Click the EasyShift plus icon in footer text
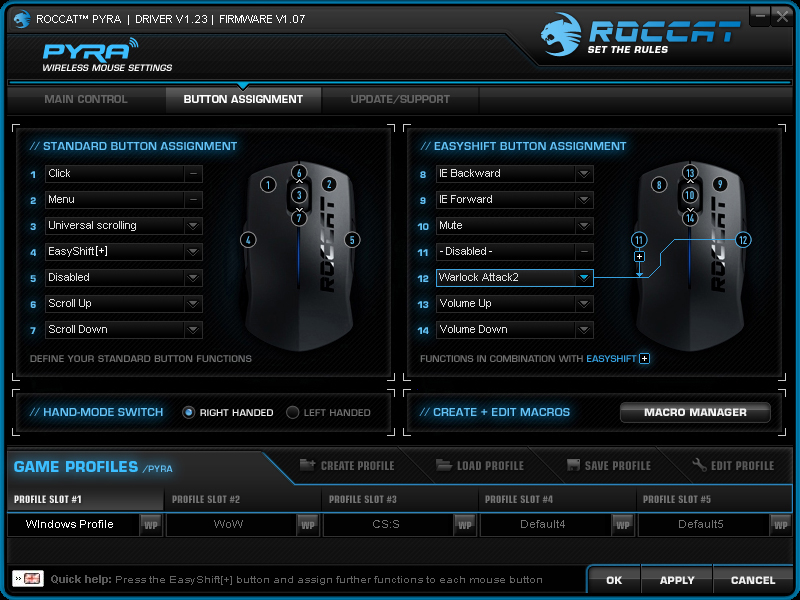Screen dimensions: 800x600 (x=644, y=359)
